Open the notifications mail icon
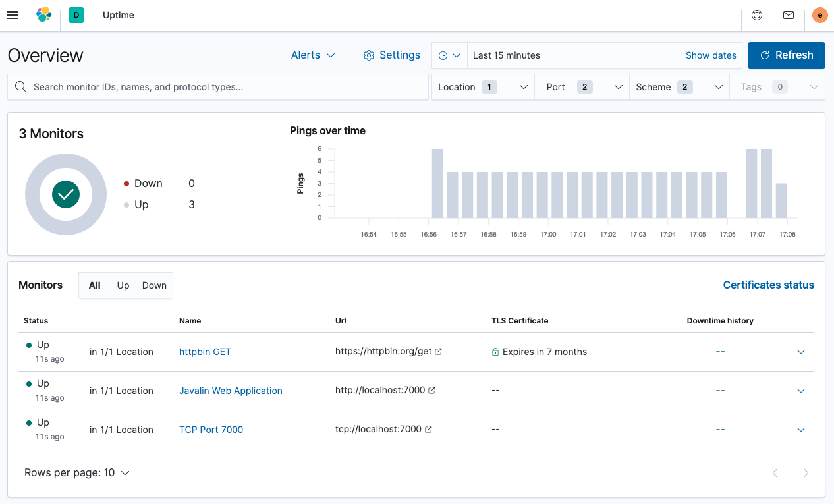Image resolution: width=834 pixels, height=504 pixels. point(788,15)
